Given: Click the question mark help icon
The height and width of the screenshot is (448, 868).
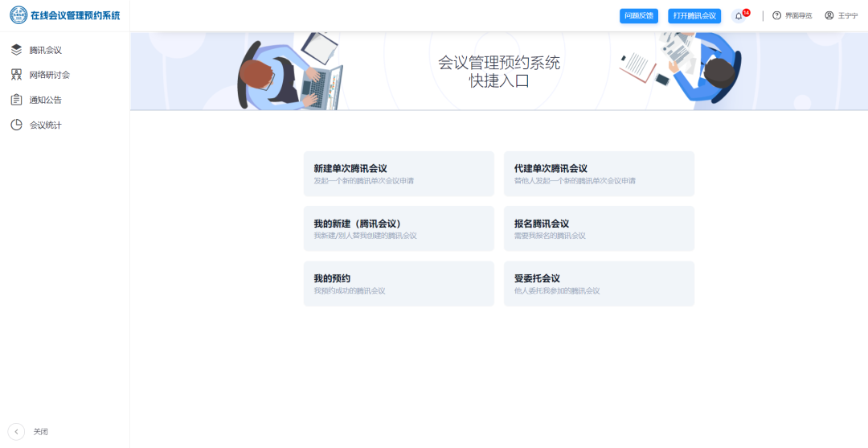Looking at the screenshot, I should [776, 15].
